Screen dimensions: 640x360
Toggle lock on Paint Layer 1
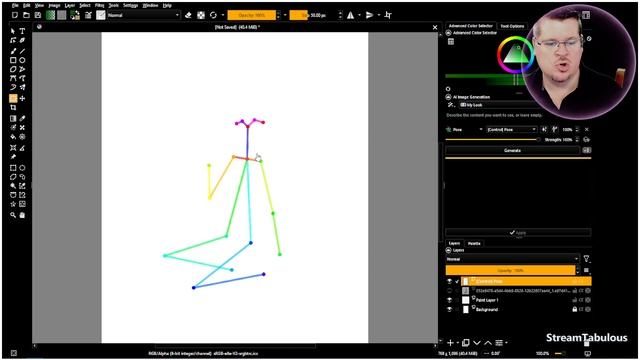(x=575, y=300)
